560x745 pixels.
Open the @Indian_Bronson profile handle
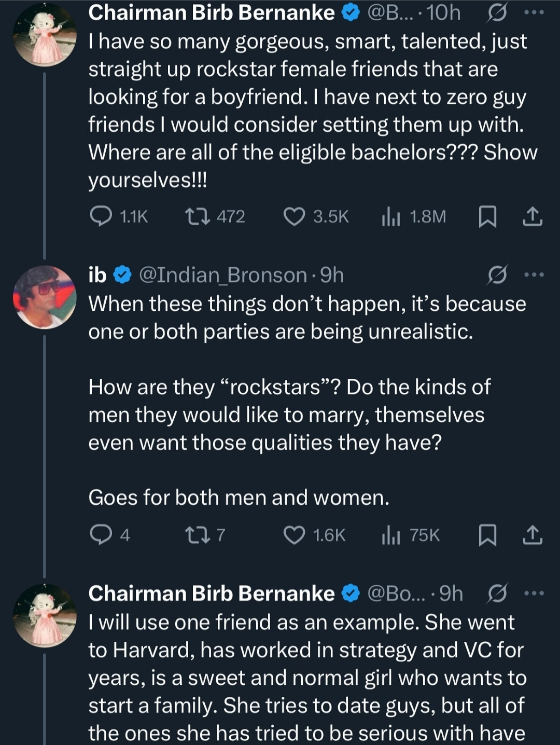click(x=223, y=275)
